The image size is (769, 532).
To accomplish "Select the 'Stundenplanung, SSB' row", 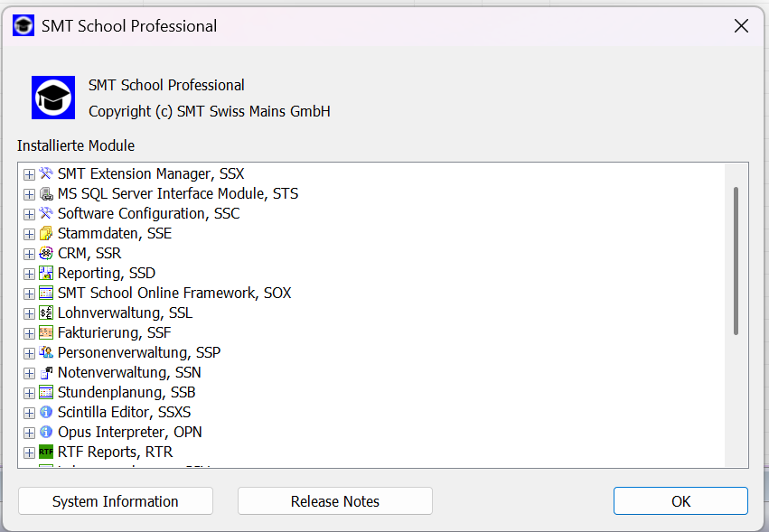I will pos(127,392).
